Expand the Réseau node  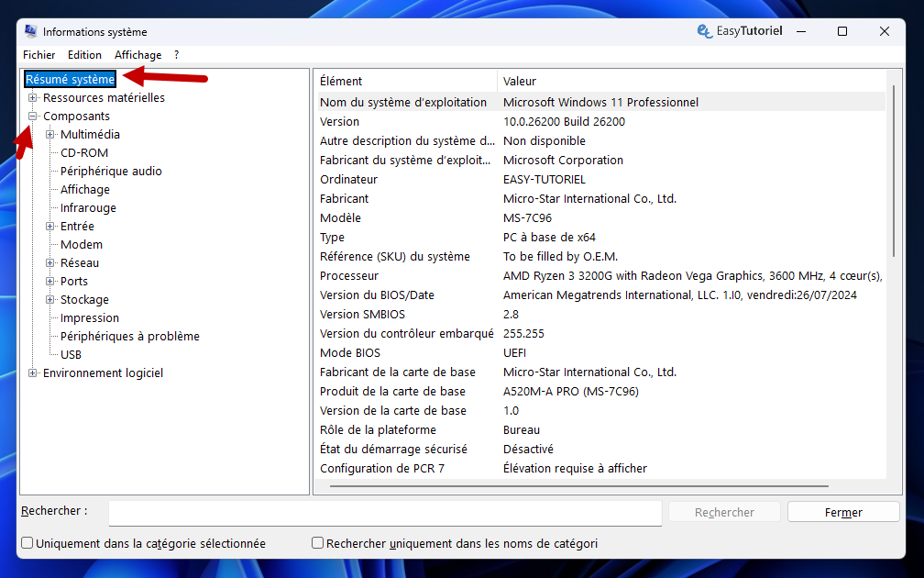coord(50,263)
